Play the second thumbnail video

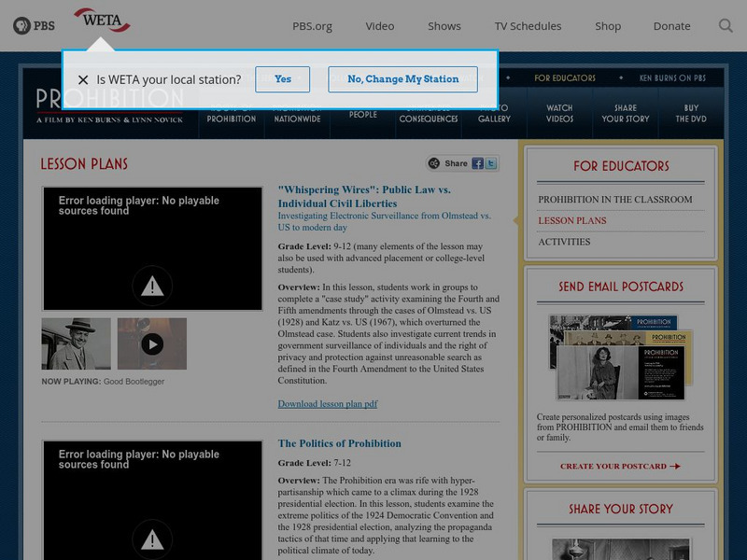coord(152,343)
